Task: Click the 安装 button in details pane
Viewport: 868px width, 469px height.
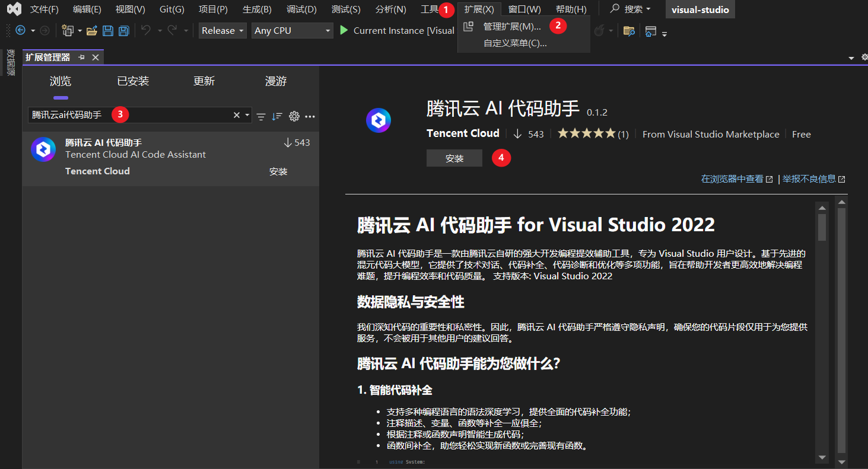Action: (x=454, y=158)
